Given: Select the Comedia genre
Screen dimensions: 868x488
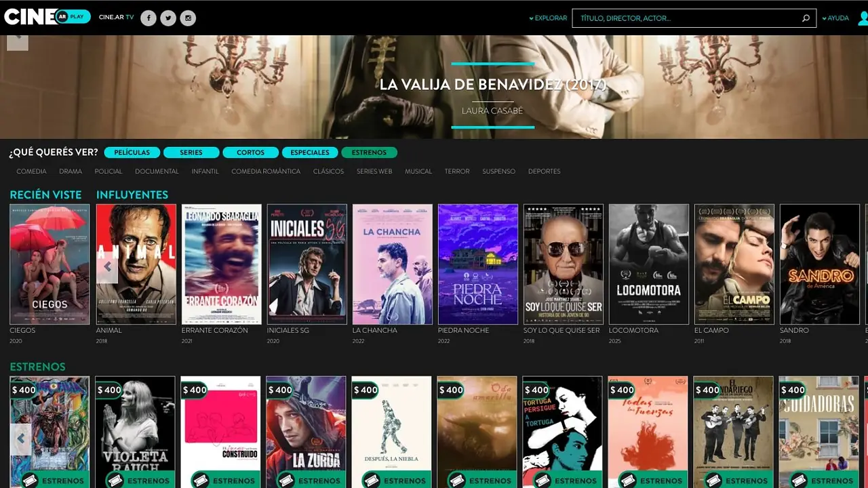Looking at the screenshot, I should tap(32, 171).
